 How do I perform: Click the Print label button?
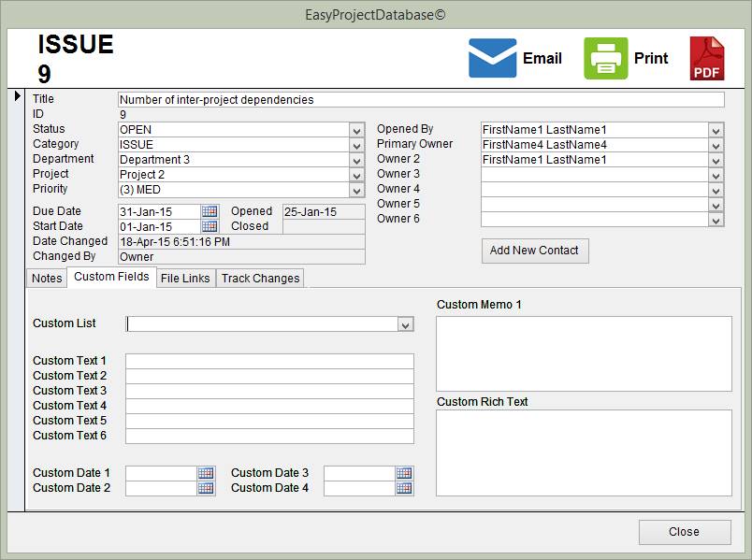point(651,58)
